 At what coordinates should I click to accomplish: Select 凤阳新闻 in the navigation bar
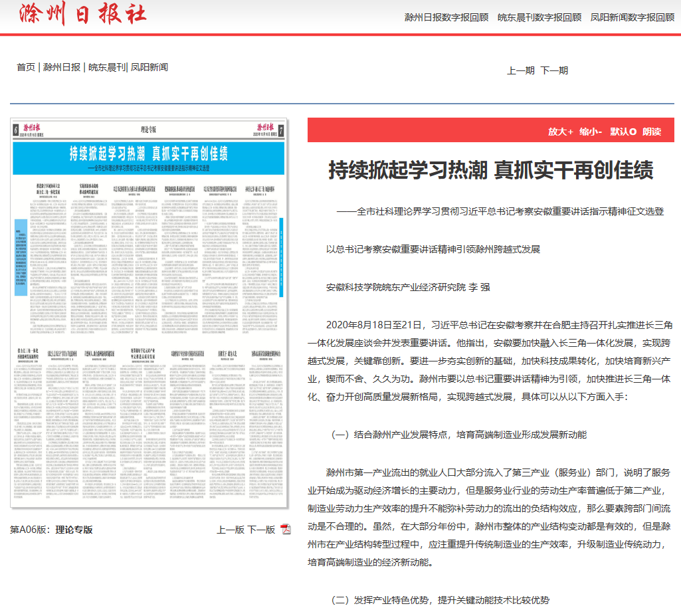[149, 67]
